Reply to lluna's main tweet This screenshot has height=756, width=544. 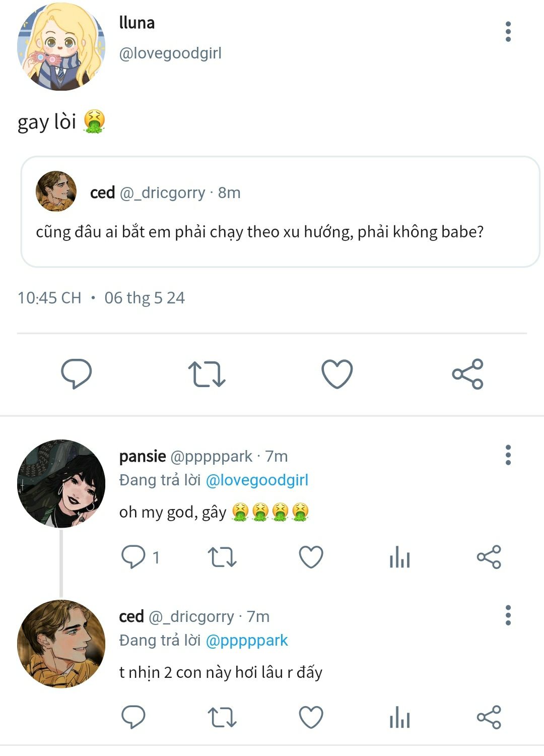pos(76,373)
